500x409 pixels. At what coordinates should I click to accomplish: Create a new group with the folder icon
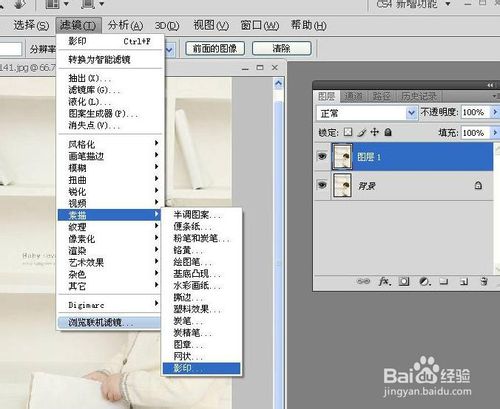click(444, 282)
